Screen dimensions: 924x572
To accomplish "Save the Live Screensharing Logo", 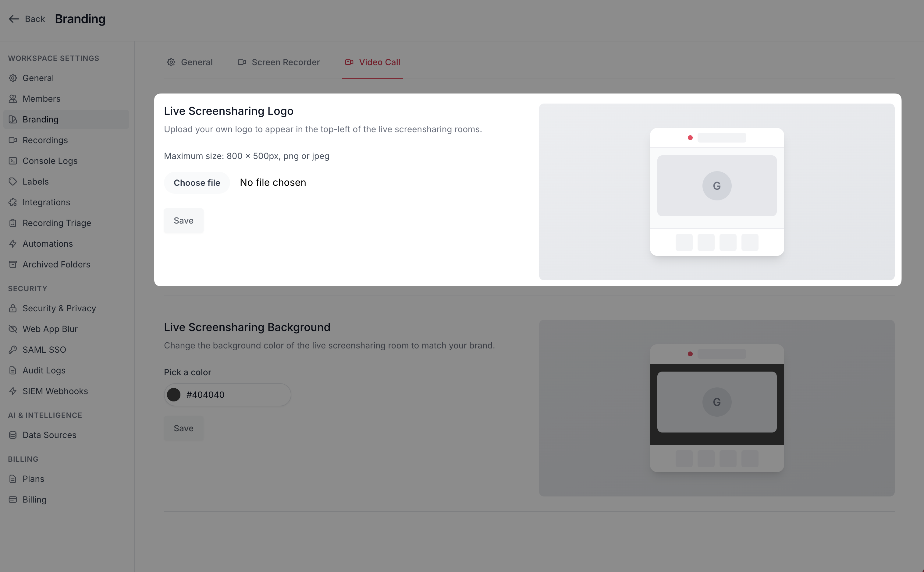I will 183,221.
